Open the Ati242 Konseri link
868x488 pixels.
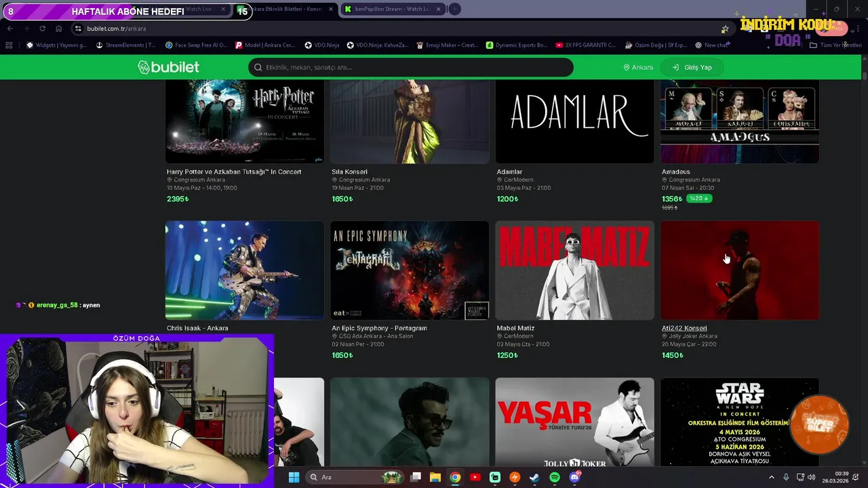(x=684, y=328)
